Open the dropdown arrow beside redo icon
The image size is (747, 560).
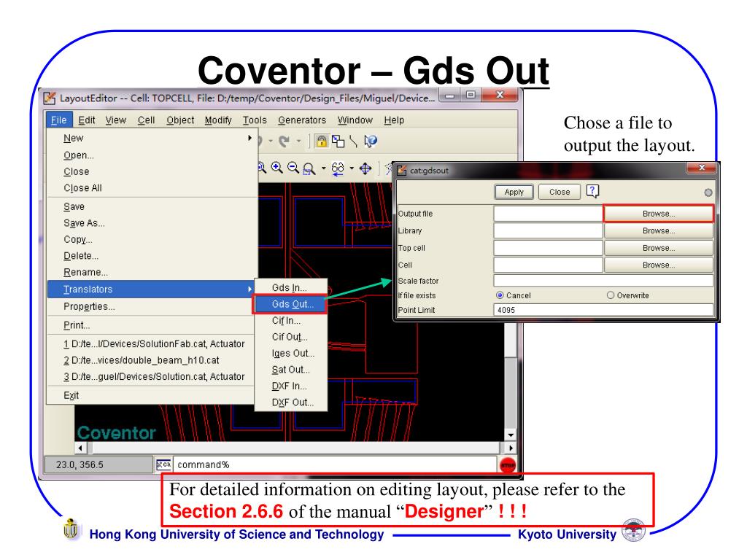click(298, 141)
